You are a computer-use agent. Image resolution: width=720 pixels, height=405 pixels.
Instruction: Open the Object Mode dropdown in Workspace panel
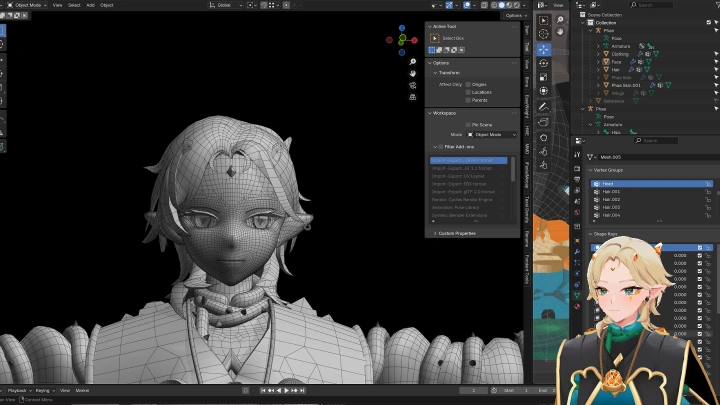pos(492,135)
